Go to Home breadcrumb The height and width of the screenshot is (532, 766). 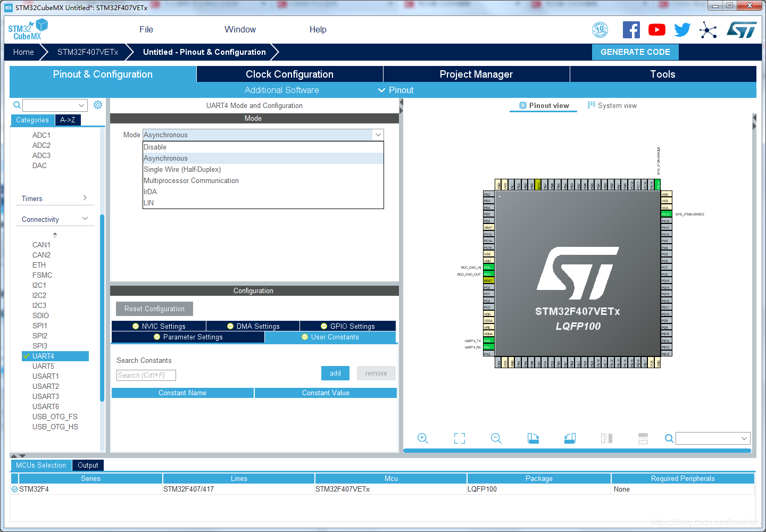tap(23, 52)
